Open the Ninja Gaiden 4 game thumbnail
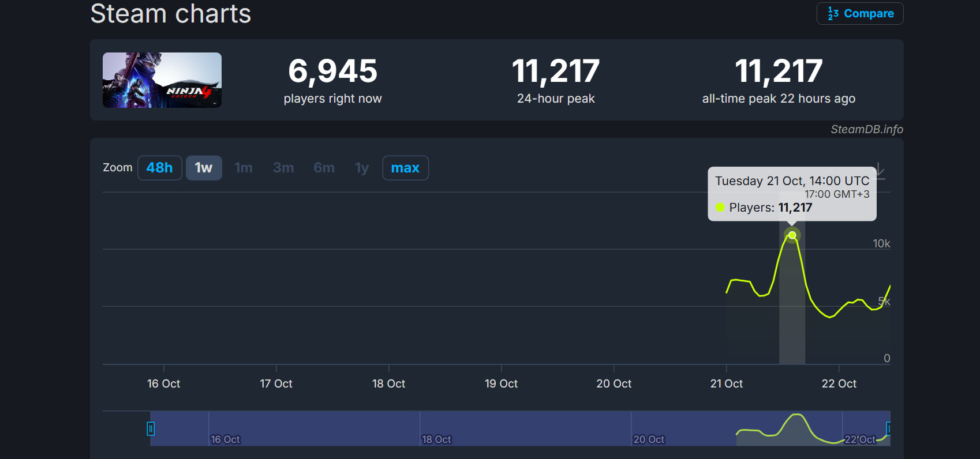The image size is (980, 459). [162, 80]
